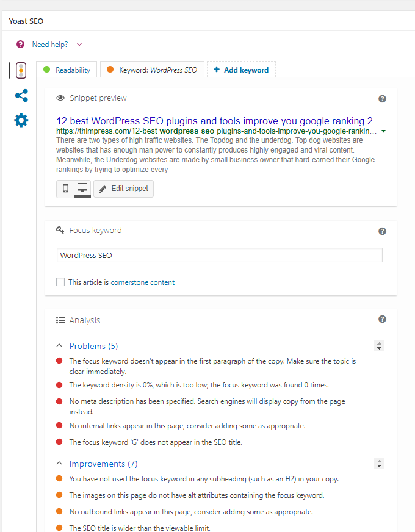The width and height of the screenshot is (415, 532).
Task: Click the Focus keyword input field
Action: [x=220, y=255]
